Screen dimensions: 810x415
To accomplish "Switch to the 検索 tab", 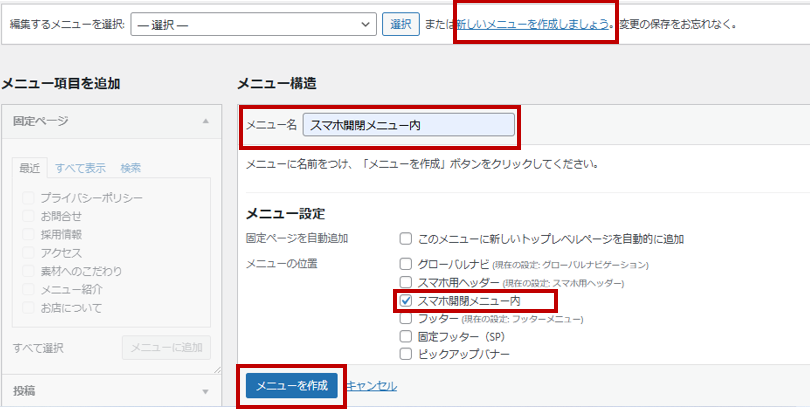I will [x=131, y=168].
